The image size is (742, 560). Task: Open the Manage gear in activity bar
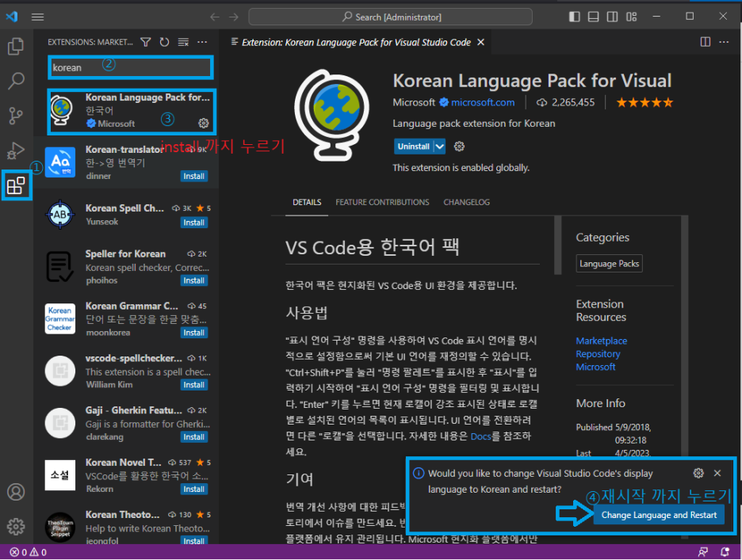pos(16,526)
